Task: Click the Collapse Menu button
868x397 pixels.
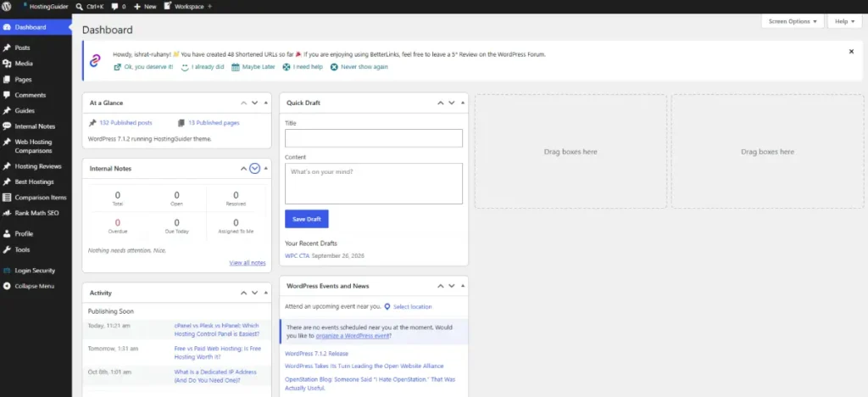Action: [x=36, y=286]
